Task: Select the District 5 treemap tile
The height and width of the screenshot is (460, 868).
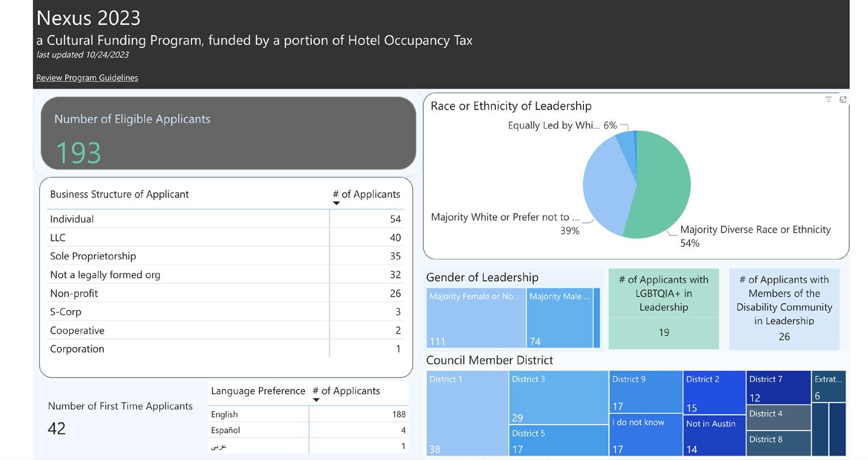Action: (x=558, y=441)
